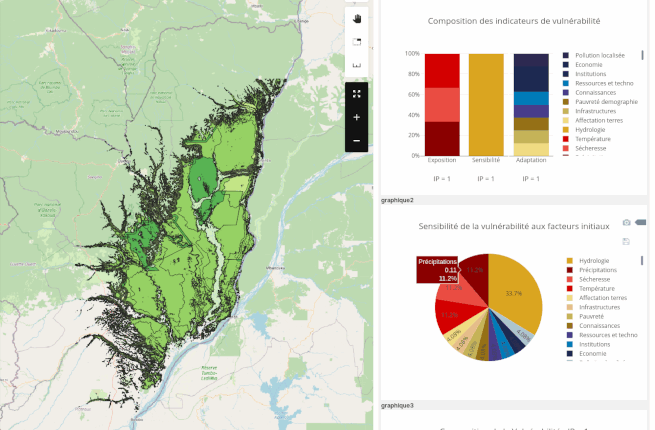655x430 pixels.
Task: Click the Sensibilité bar in the bar chart
Action: tap(486, 105)
